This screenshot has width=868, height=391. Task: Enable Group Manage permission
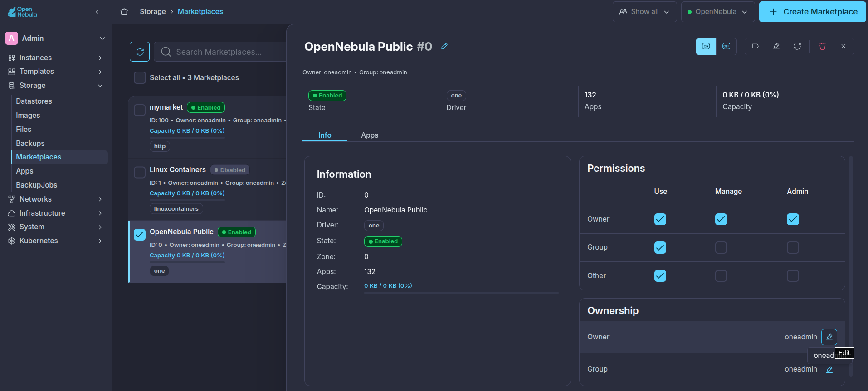(721, 247)
